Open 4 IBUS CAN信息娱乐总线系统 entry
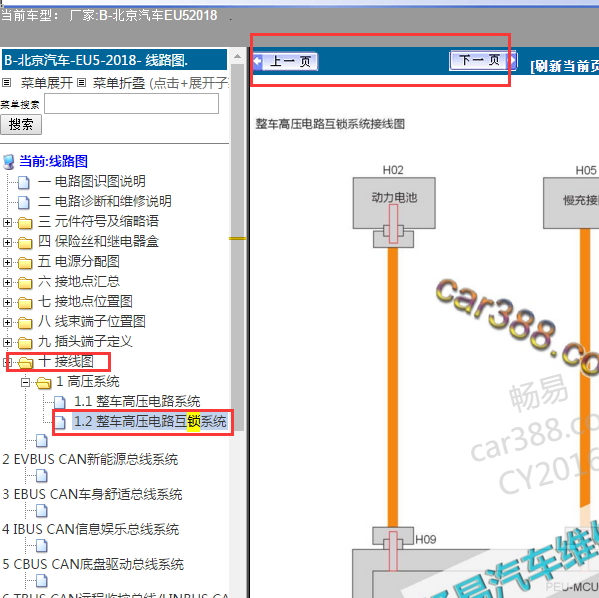 (91, 530)
